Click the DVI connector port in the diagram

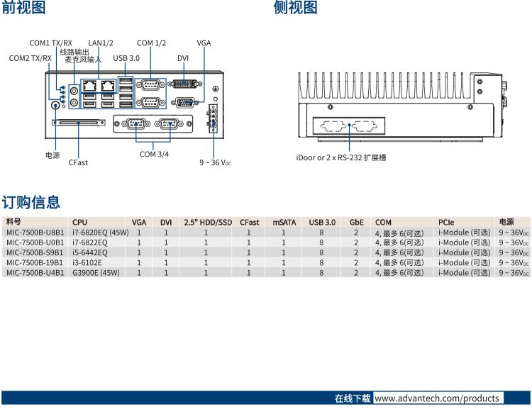[184, 85]
